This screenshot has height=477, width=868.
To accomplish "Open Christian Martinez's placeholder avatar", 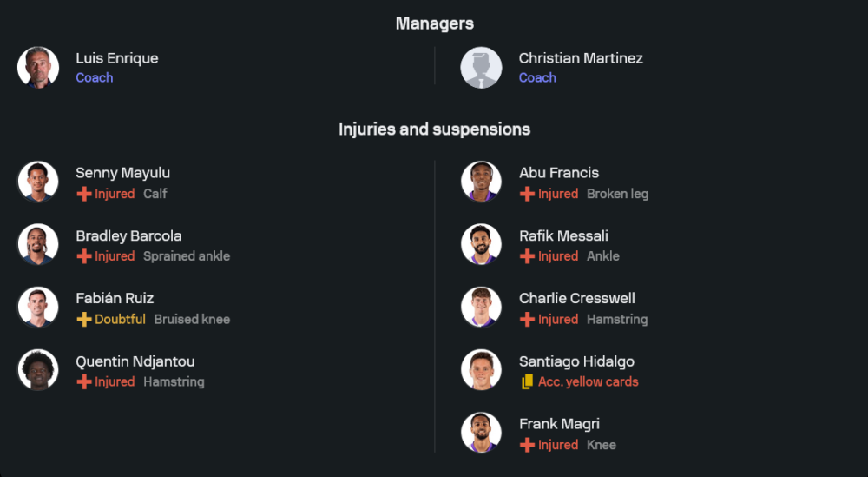I will point(481,68).
